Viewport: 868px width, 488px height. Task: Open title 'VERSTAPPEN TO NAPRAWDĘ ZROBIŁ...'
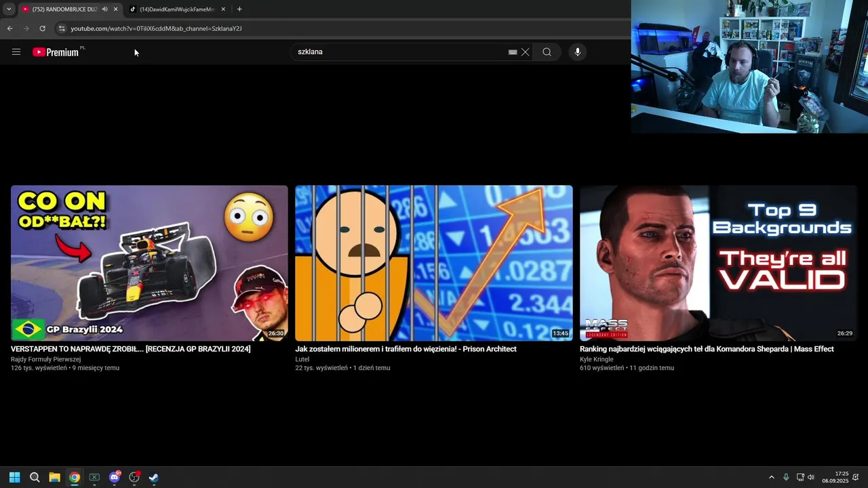tap(131, 349)
